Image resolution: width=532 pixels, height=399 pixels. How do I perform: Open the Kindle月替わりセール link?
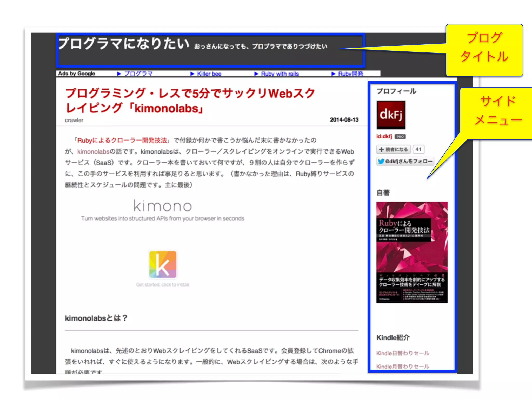pyautogui.click(x=403, y=366)
